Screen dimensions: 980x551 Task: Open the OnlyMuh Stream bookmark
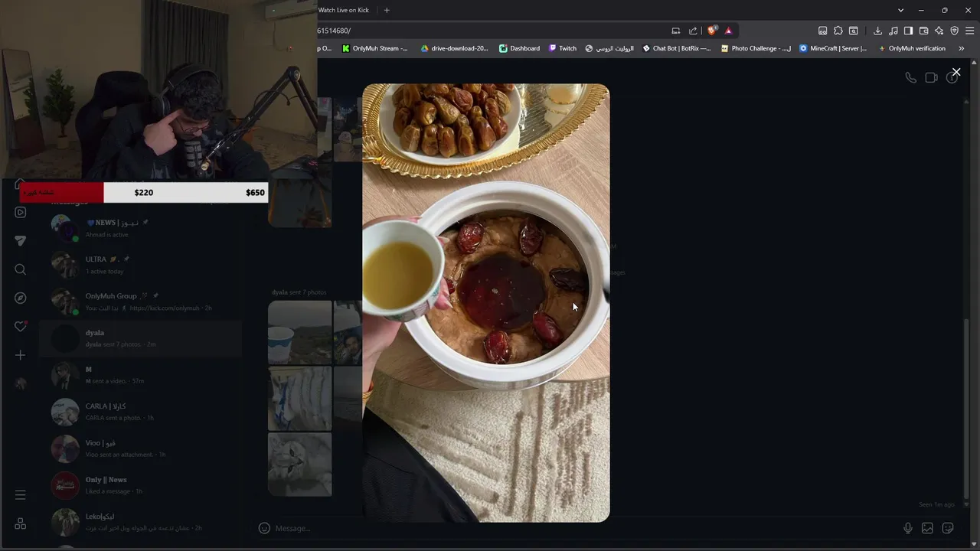375,48
